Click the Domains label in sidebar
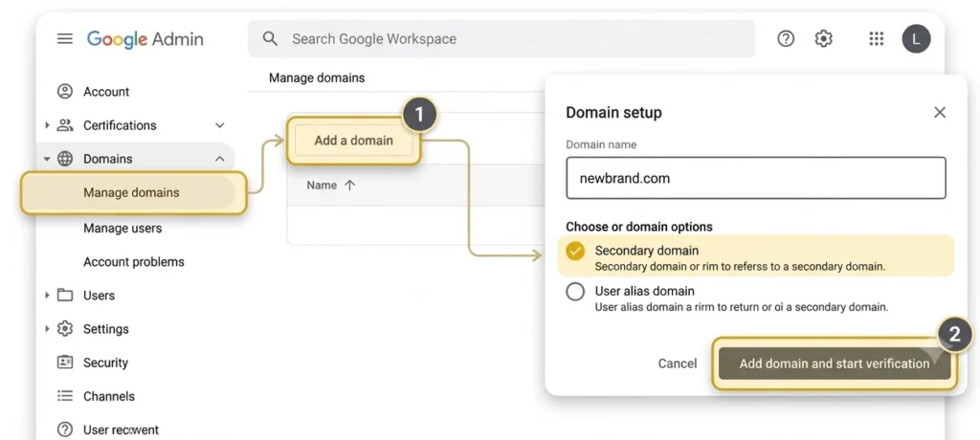Viewport: 980px width, 440px height. 108,159
